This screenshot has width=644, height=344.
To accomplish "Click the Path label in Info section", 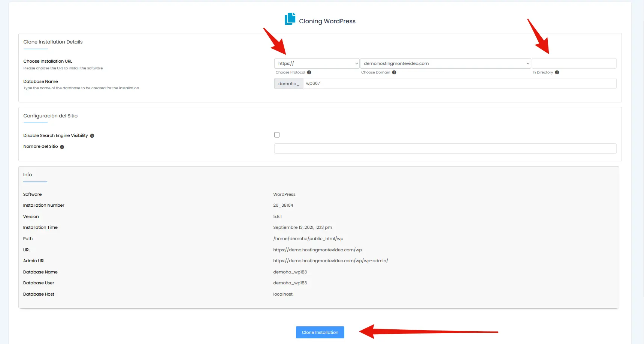I will [28, 239].
